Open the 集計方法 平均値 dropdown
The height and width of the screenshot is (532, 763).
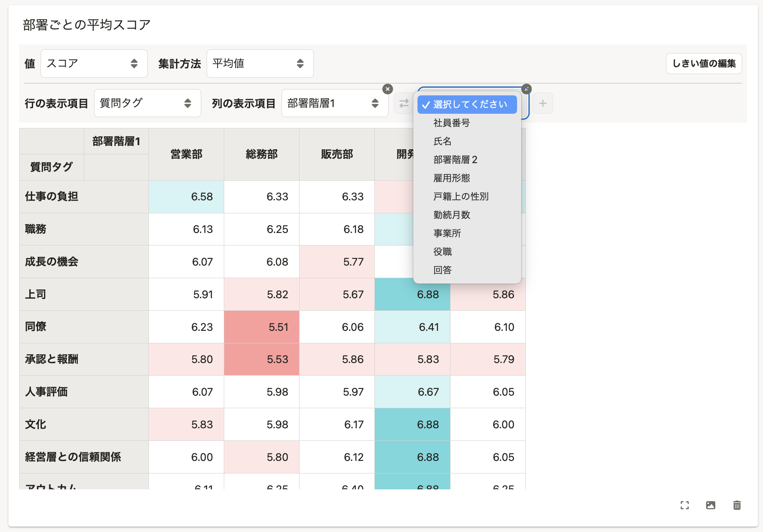click(x=260, y=64)
